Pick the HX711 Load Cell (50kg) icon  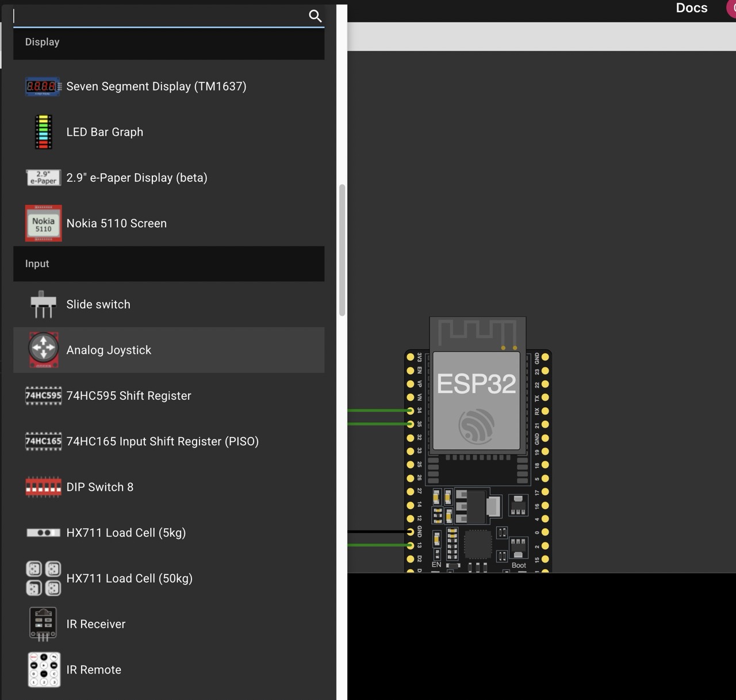point(43,578)
